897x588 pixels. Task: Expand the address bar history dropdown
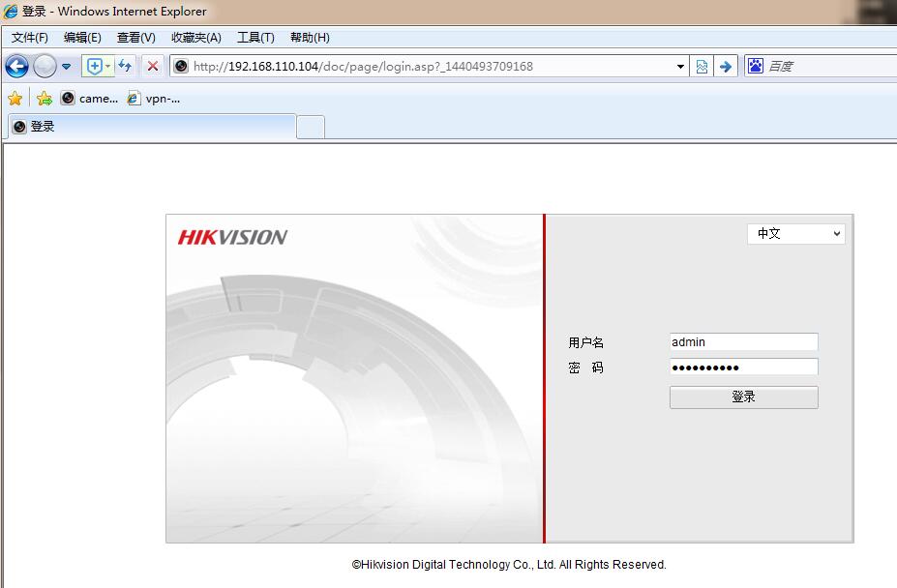680,67
